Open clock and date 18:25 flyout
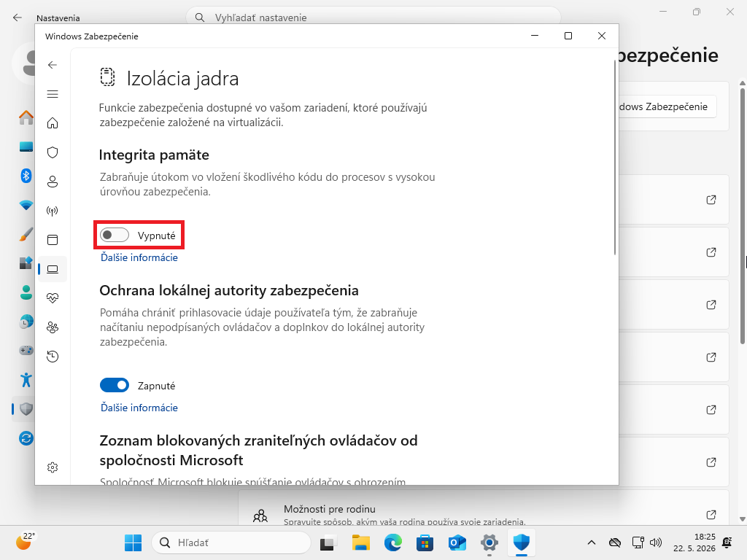747x560 pixels. click(x=694, y=542)
